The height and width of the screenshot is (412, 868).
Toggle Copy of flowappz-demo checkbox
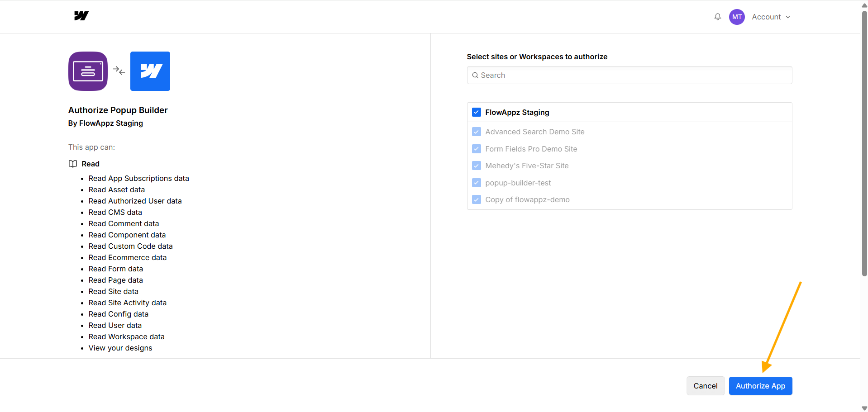coord(476,199)
